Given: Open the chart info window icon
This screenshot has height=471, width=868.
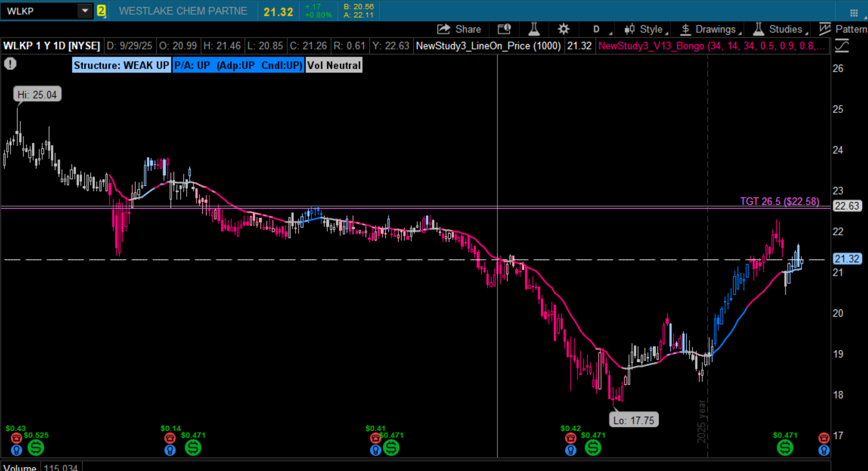Looking at the screenshot, I should pos(504,29).
